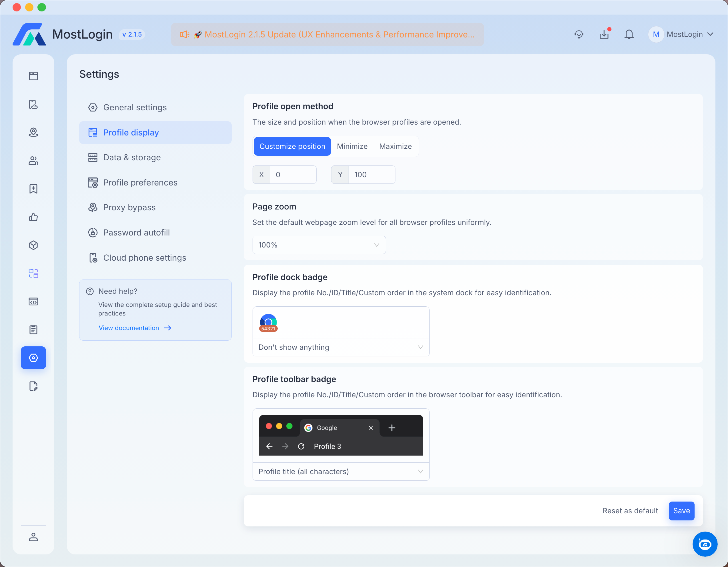
Task: Click the dock badge preview icon 54321
Action: (268, 323)
